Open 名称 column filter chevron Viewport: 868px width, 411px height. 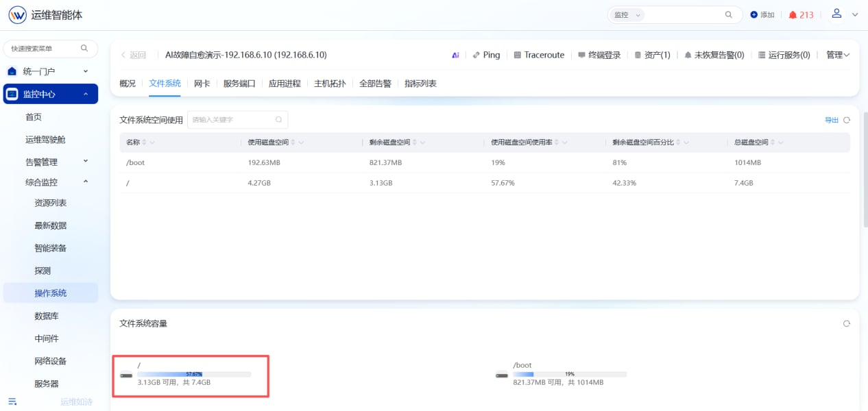tap(152, 142)
